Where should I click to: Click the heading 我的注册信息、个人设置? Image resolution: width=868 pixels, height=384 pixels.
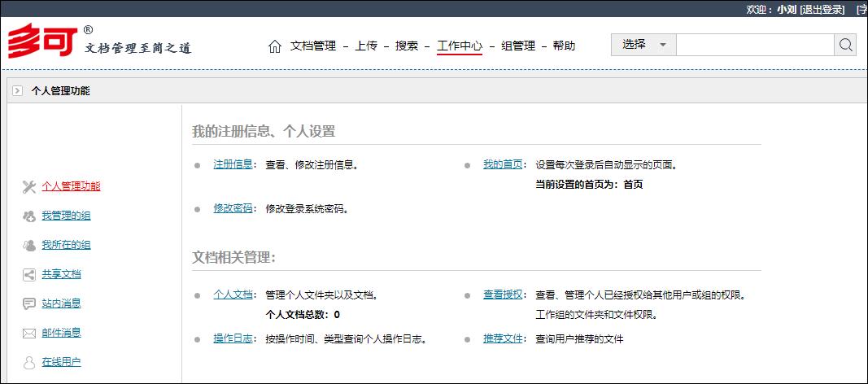point(264,132)
